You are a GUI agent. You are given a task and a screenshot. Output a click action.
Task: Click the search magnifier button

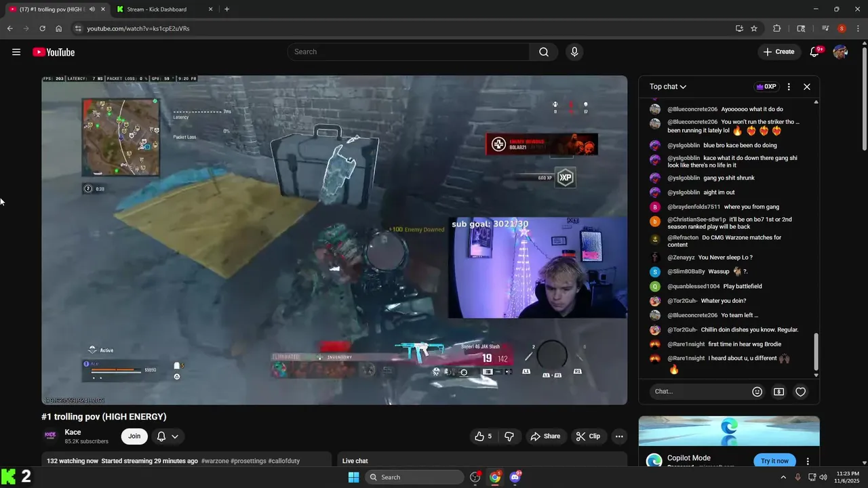pos(544,52)
